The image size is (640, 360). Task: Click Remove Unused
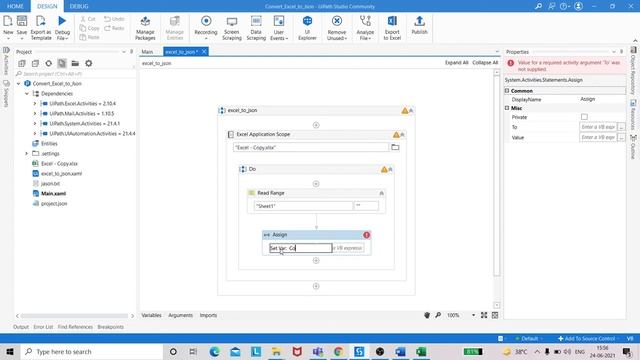[x=337, y=28]
